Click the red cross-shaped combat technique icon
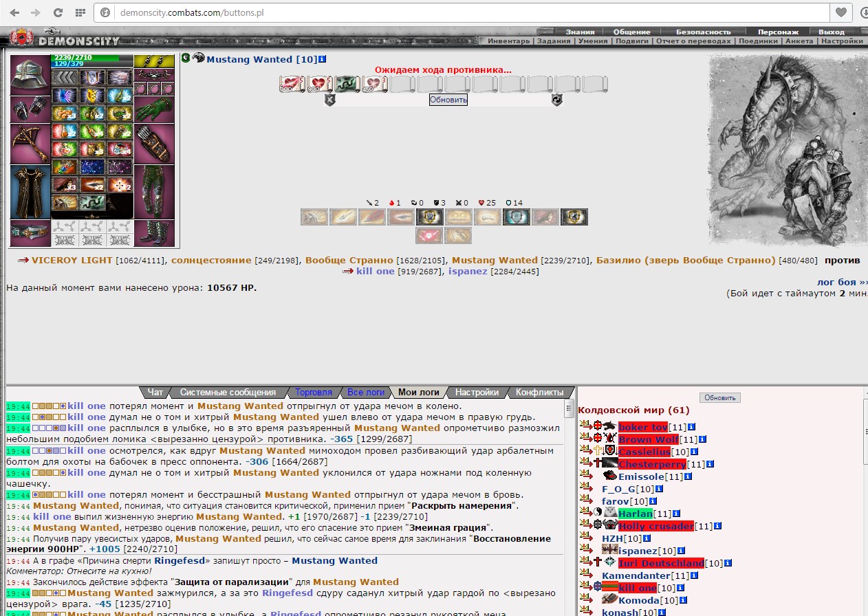The width and height of the screenshot is (868, 616). tap(429, 236)
